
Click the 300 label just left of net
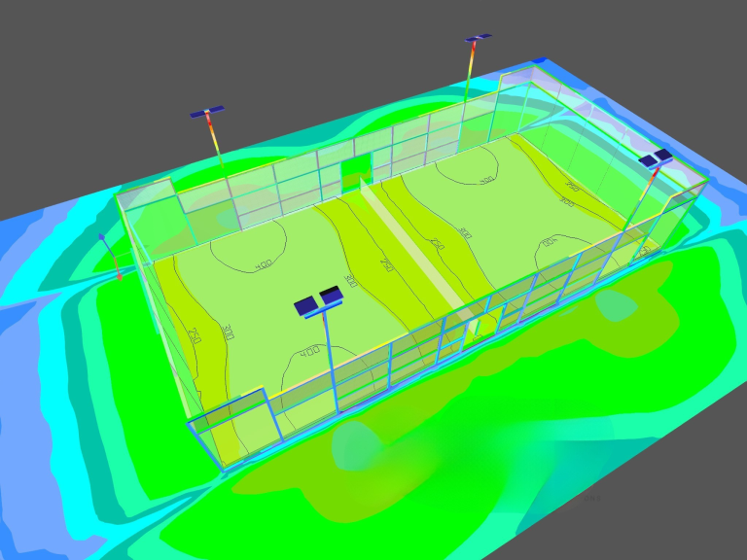coord(351,281)
